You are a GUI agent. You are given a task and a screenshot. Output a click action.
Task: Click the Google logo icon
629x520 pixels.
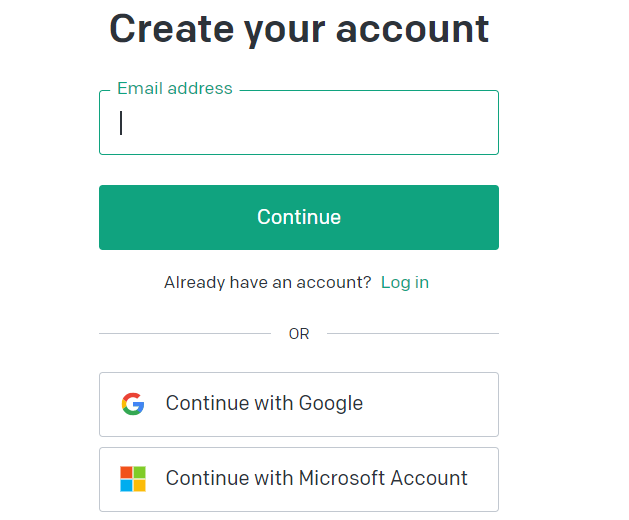(x=133, y=404)
